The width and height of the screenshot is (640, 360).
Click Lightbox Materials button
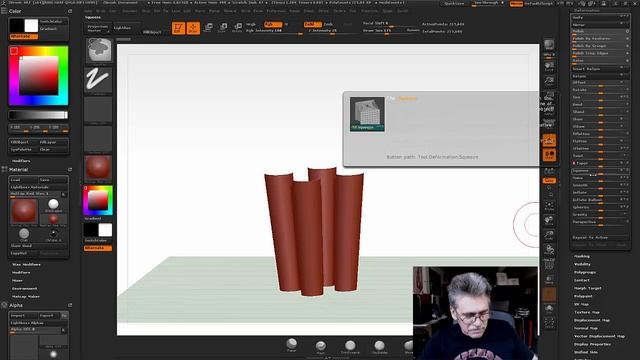click(x=39, y=187)
